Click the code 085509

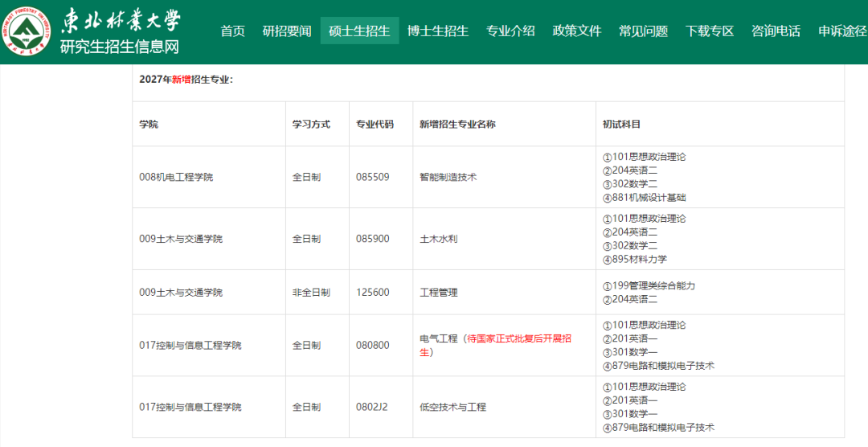click(x=373, y=177)
